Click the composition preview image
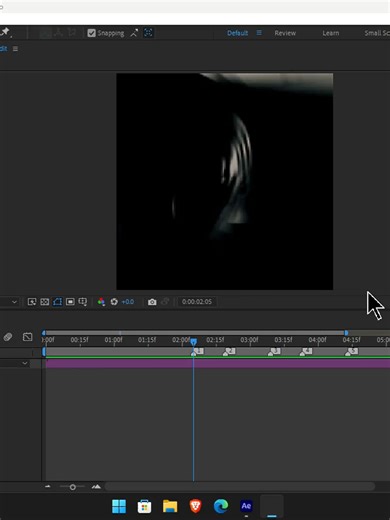This screenshot has width=390, height=520. (224, 181)
